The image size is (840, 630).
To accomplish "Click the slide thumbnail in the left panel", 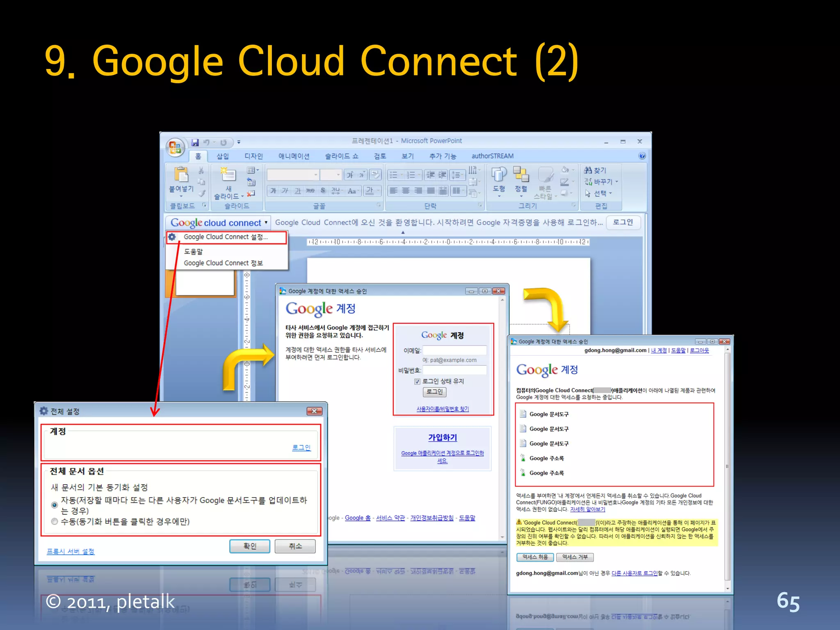I will [x=205, y=283].
